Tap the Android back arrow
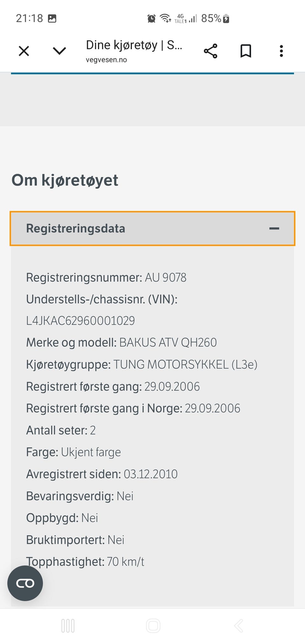This screenshot has width=305, height=644. click(238, 626)
